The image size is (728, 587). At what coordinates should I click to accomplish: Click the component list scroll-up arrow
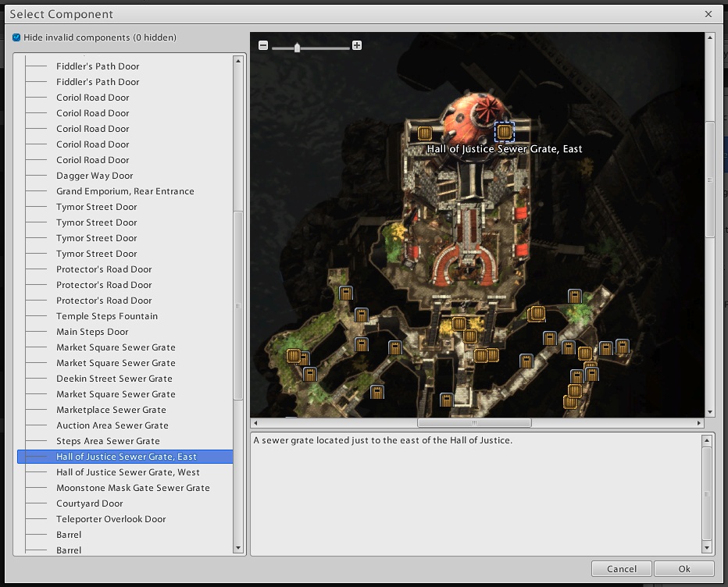click(238, 61)
